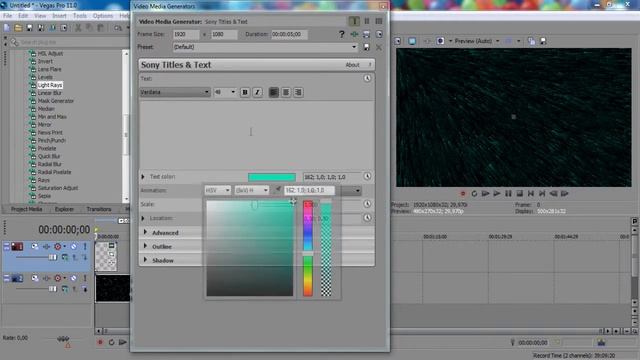Image resolution: width=640 pixels, height=360 pixels.
Task: Click the Scale animation clock icon
Action: point(367,204)
